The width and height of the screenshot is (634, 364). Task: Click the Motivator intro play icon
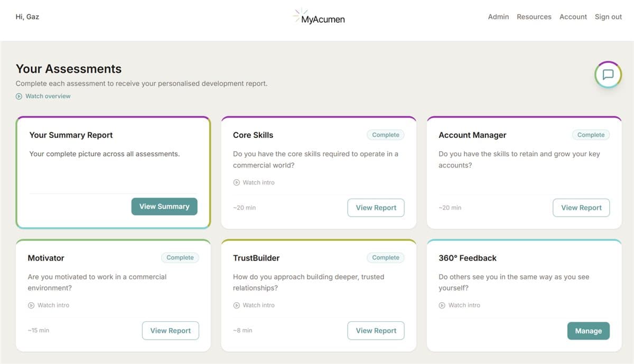coord(31,305)
